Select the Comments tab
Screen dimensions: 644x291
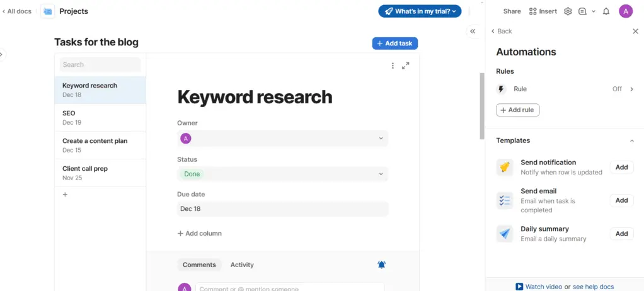pyautogui.click(x=199, y=265)
